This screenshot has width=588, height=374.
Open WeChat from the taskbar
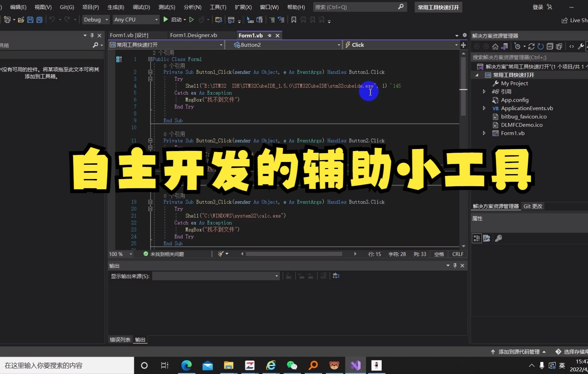coord(292,365)
